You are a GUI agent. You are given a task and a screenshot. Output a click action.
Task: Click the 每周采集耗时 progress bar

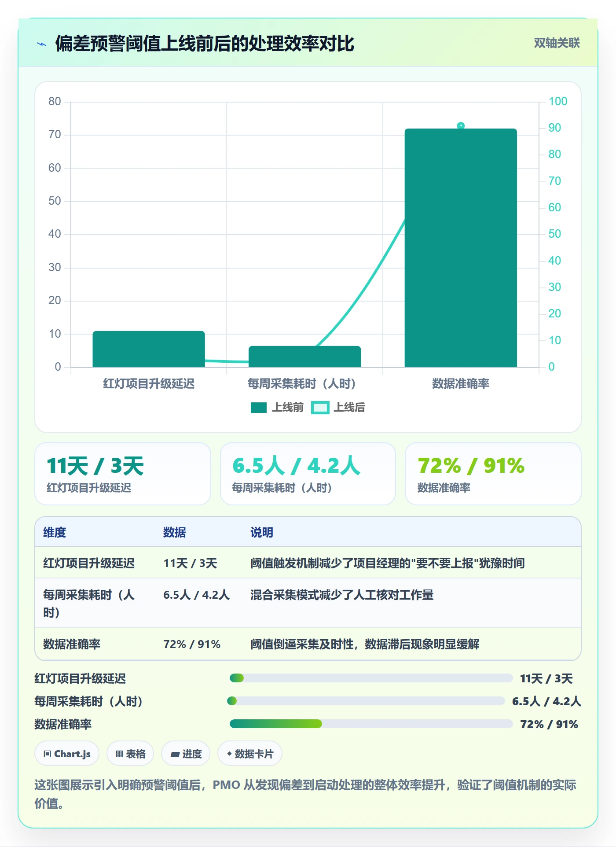pyautogui.click(x=366, y=701)
